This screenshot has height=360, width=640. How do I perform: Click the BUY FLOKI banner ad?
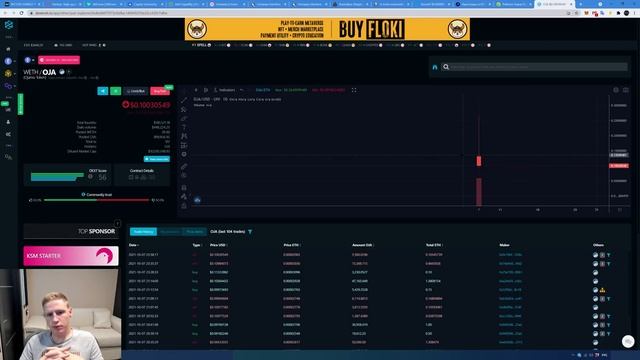[327, 29]
